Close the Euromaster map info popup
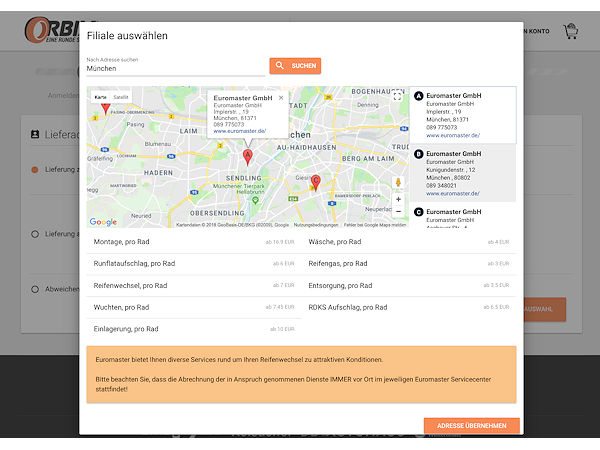600x450 pixels. coord(281,98)
